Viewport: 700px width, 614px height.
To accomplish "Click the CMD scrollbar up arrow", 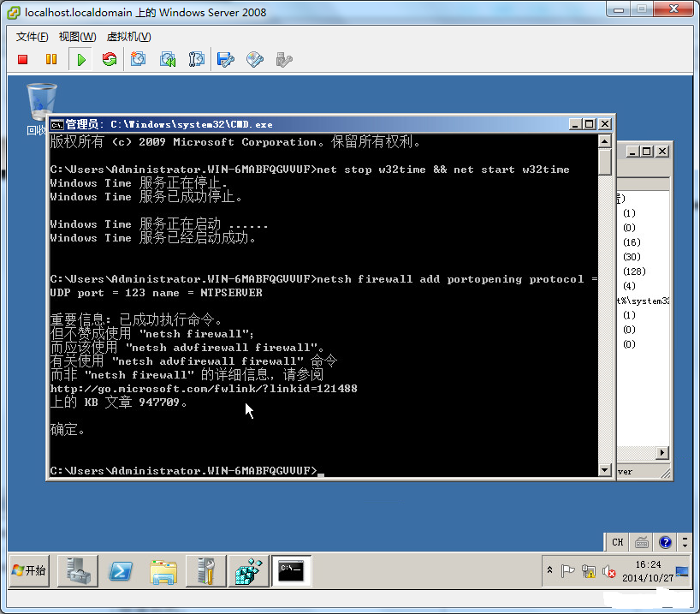I will [x=604, y=141].
